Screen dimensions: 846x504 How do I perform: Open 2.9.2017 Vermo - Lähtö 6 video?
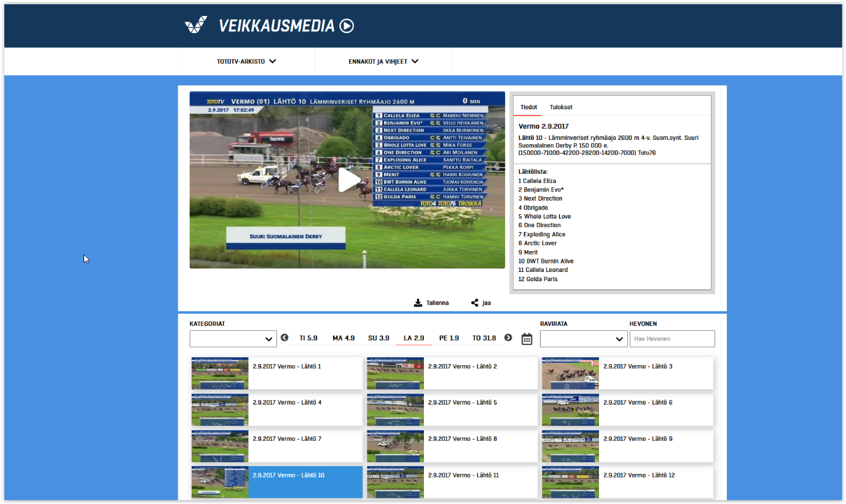coord(628,409)
